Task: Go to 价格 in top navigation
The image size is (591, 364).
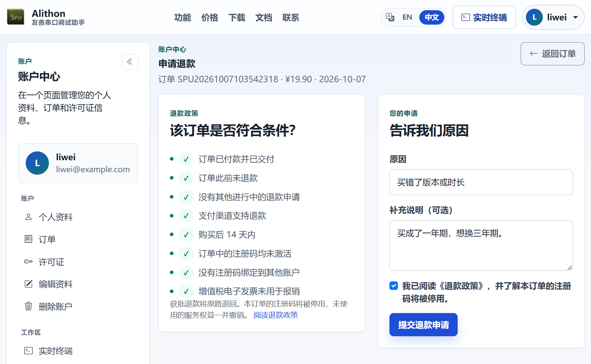Action: [x=210, y=18]
